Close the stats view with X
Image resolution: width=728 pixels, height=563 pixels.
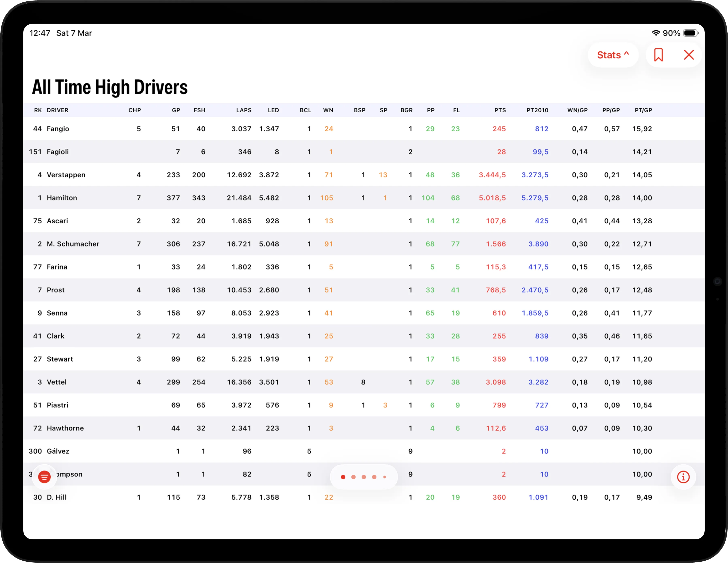pyautogui.click(x=689, y=55)
